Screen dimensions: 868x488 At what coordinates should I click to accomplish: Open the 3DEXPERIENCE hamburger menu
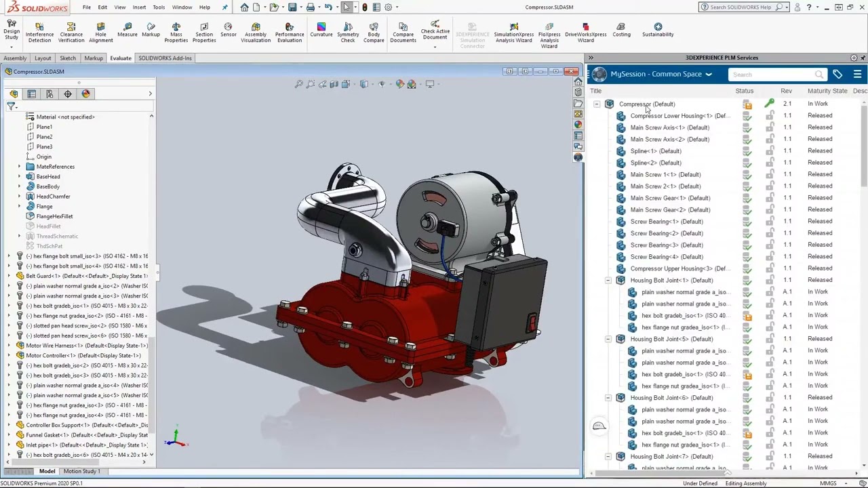click(857, 75)
